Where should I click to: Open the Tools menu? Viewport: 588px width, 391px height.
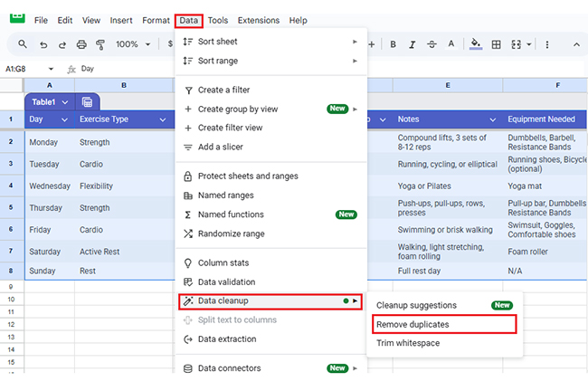217,20
